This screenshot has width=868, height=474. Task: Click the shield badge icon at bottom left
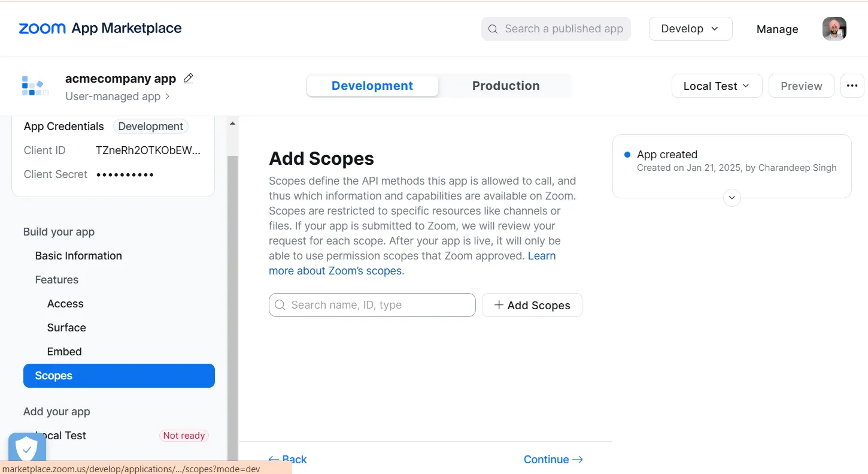coord(27,448)
